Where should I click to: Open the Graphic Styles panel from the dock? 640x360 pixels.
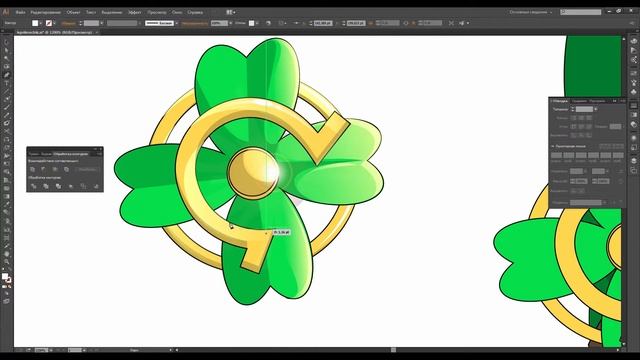click(633, 147)
